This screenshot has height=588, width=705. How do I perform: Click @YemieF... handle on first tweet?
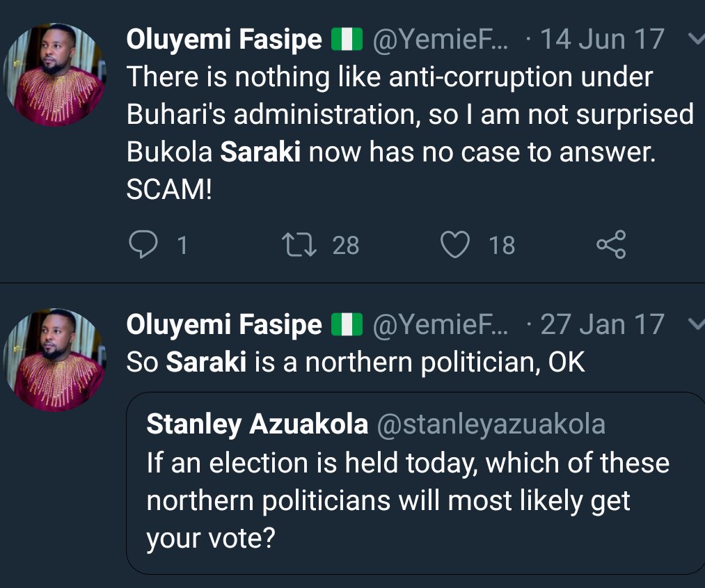(x=441, y=40)
